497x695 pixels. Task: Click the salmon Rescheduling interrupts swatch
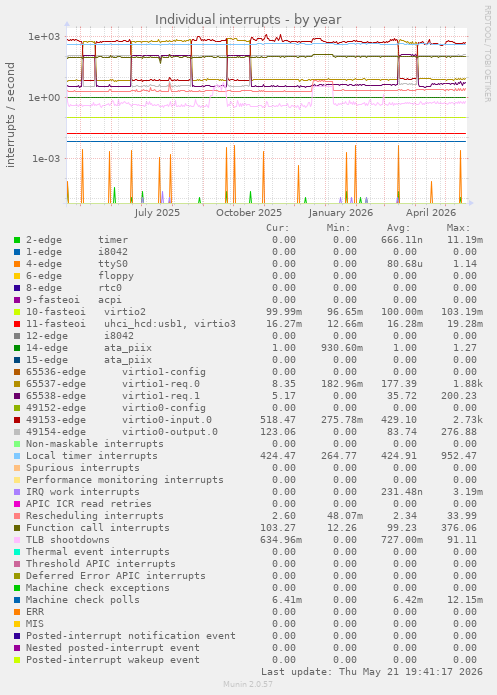17,515
